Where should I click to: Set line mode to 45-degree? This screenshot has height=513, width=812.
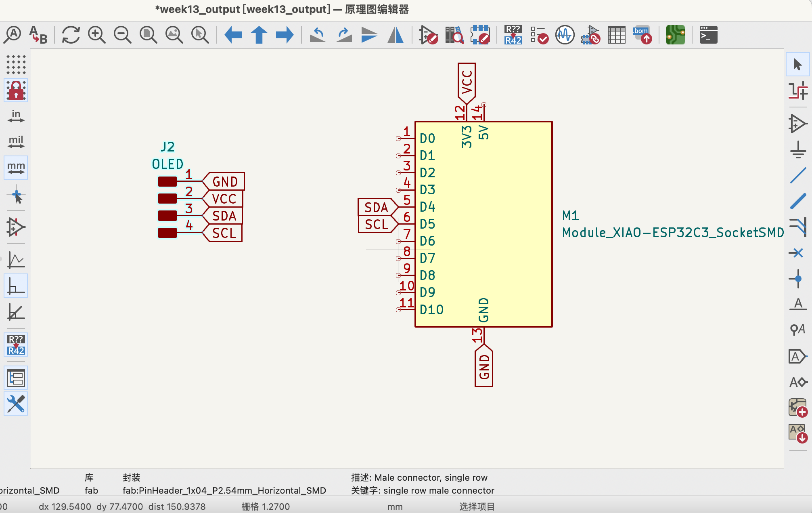[x=16, y=312]
